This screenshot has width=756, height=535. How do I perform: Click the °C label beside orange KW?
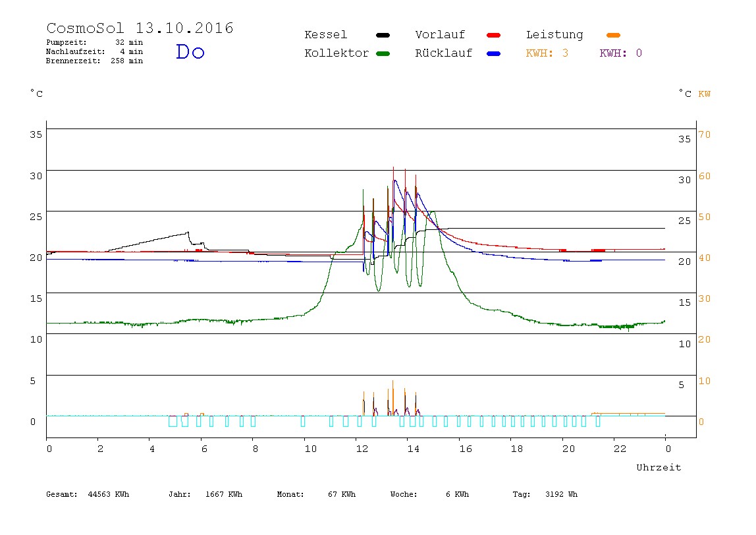click(x=685, y=93)
